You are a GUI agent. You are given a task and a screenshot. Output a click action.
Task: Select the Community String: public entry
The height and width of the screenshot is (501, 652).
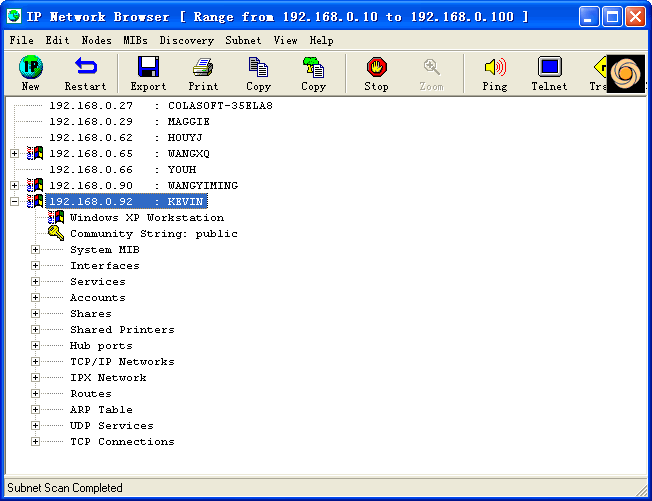point(154,234)
